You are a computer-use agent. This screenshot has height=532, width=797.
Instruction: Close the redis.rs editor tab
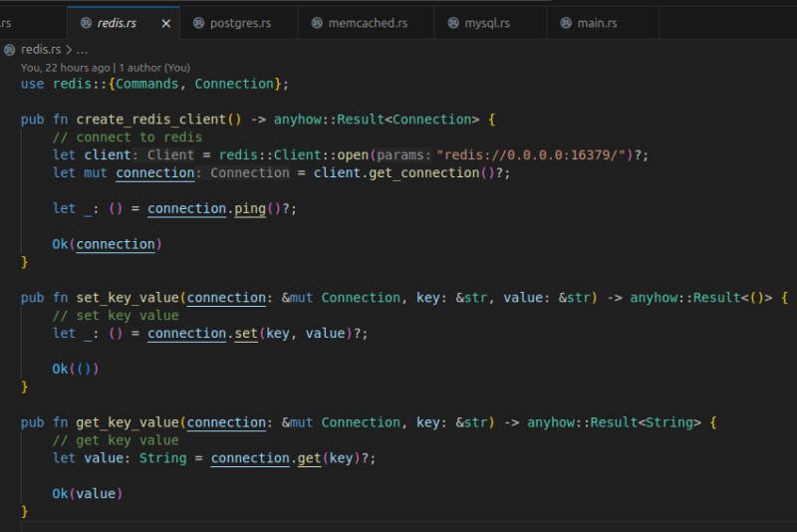pyautogui.click(x=165, y=22)
